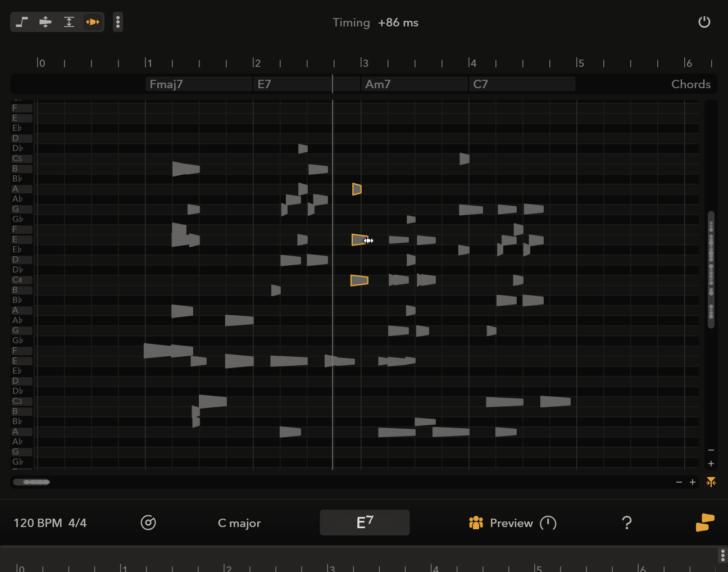The width and height of the screenshot is (728, 572).
Task: Select the pitch scaling tool
Action: [69, 22]
